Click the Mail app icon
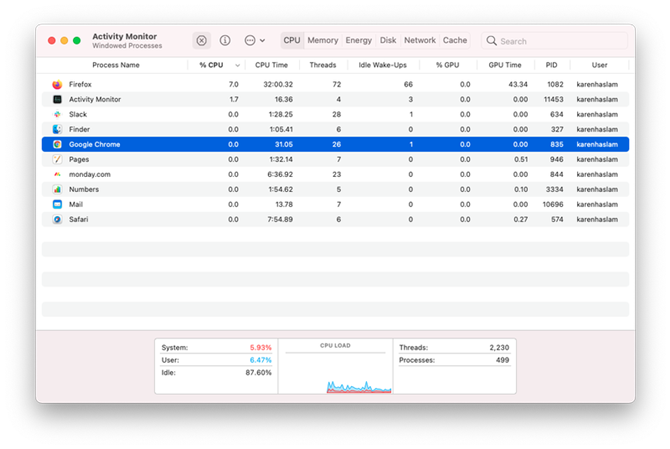The width and height of the screenshot is (670, 449). point(57,204)
